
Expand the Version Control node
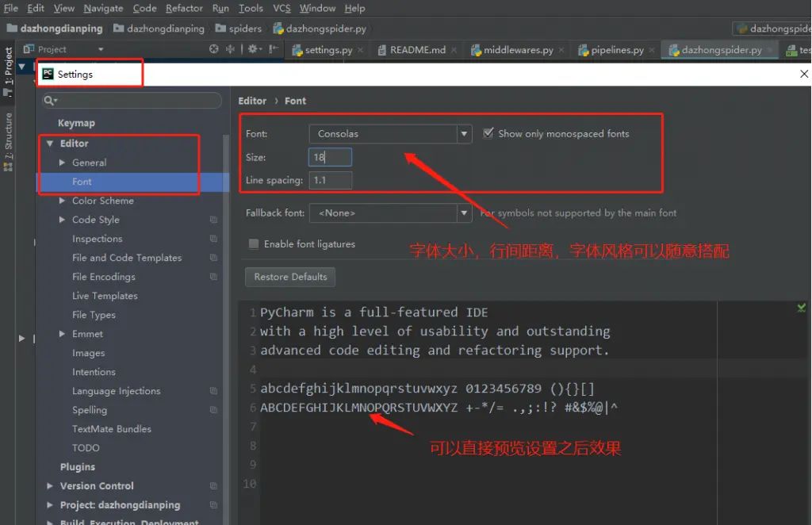[50, 486]
